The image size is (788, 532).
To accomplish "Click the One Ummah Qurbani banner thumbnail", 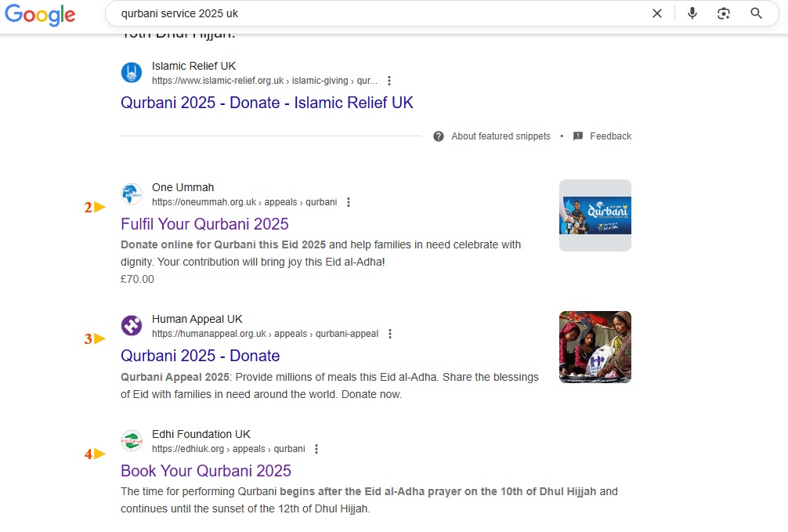I will 595,215.
